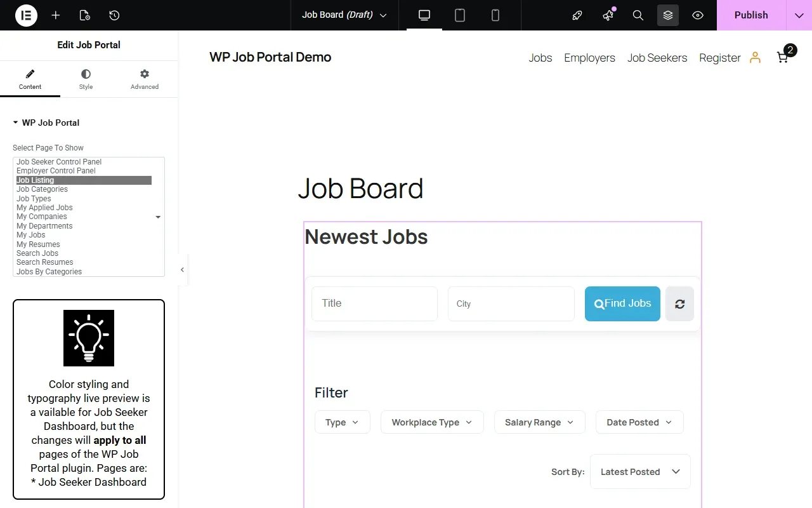The image size is (812, 508).
Task: Collapse the WP Job Portal section
Action: click(46, 123)
